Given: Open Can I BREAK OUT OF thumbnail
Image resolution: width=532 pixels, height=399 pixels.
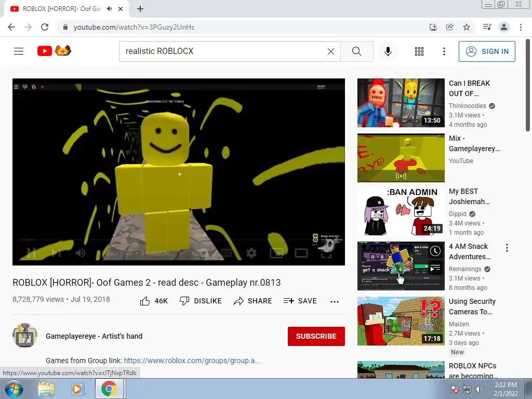Looking at the screenshot, I should (x=401, y=103).
